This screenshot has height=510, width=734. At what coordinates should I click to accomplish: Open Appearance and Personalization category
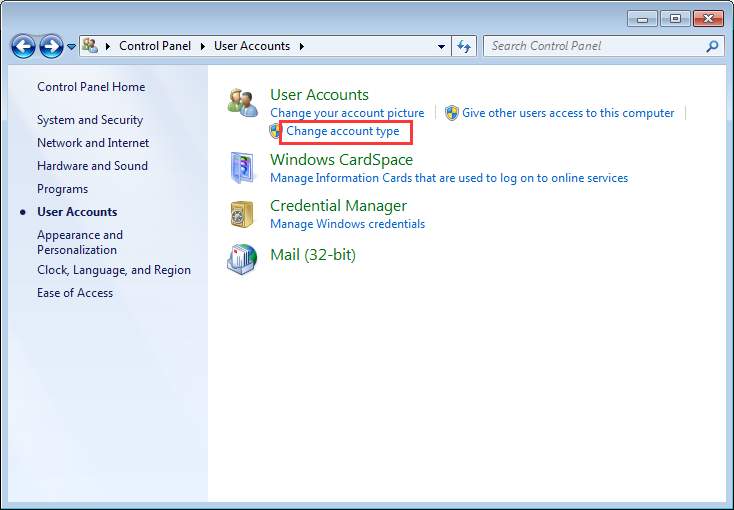tap(80, 242)
